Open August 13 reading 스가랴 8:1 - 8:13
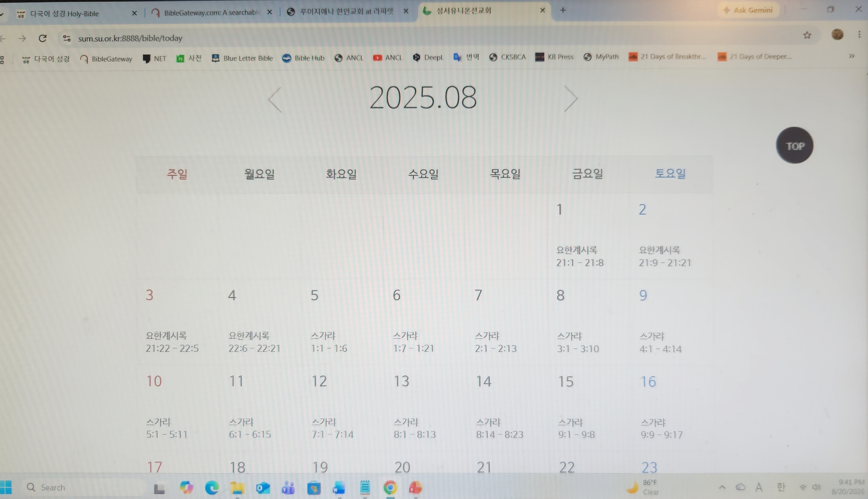This screenshot has height=499, width=868. click(415, 428)
